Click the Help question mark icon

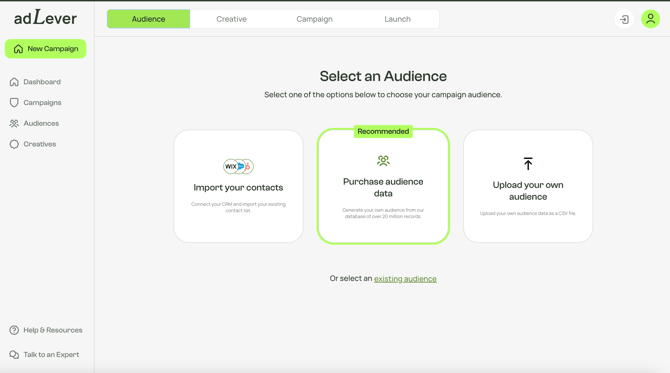pos(14,330)
